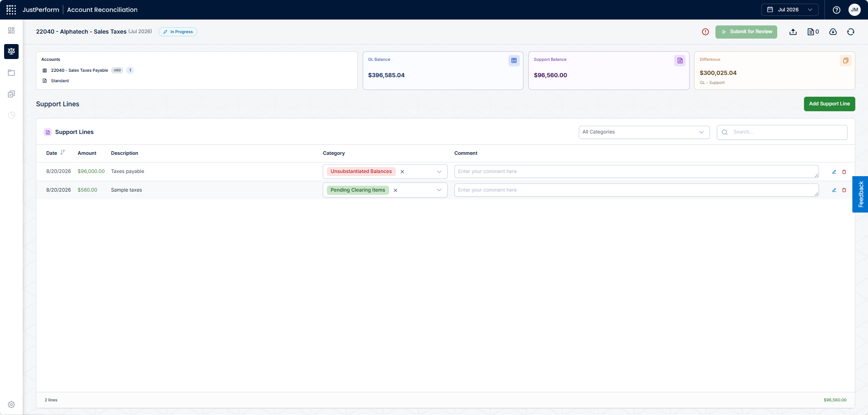This screenshot has height=415, width=868.
Task: Remove Unsubstantiated Balances category tag
Action: click(402, 172)
